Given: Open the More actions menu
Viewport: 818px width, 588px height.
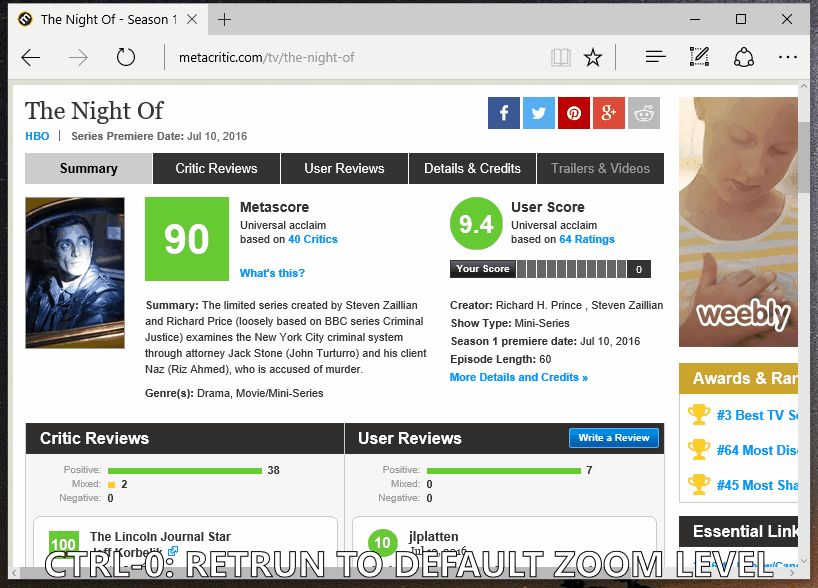Looking at the screenshot, I should pos(788,57).
